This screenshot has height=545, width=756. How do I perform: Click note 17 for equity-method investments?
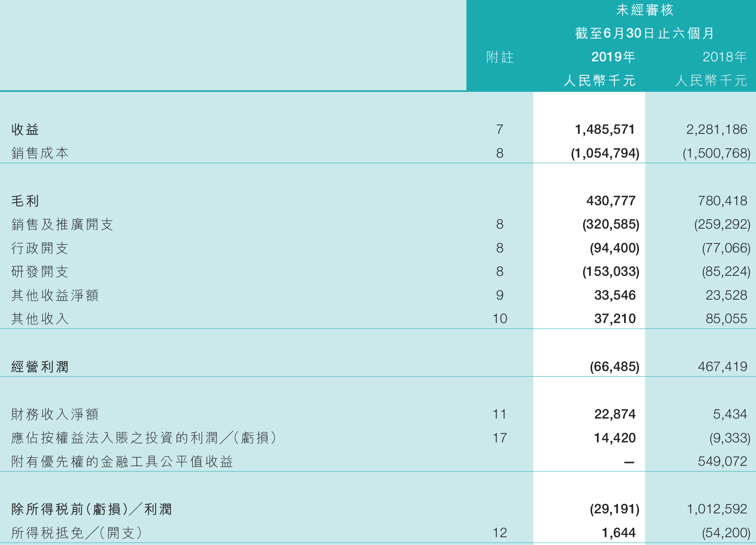tap(500, 438)
